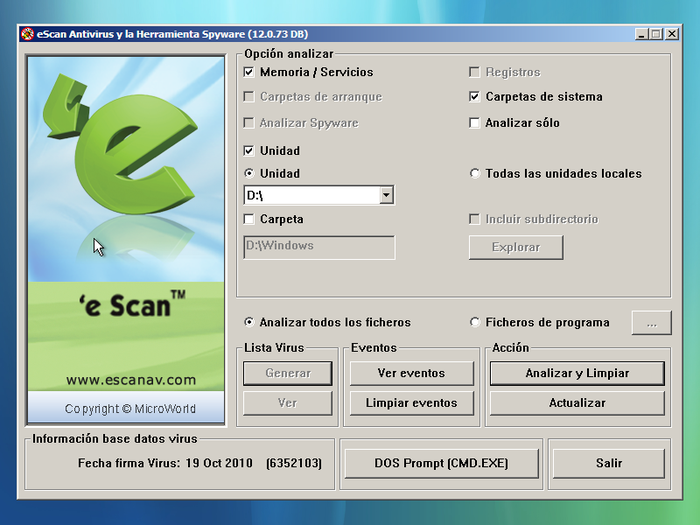
Task: Select Analizar todos los ficheros
Action: pos(249,322)
